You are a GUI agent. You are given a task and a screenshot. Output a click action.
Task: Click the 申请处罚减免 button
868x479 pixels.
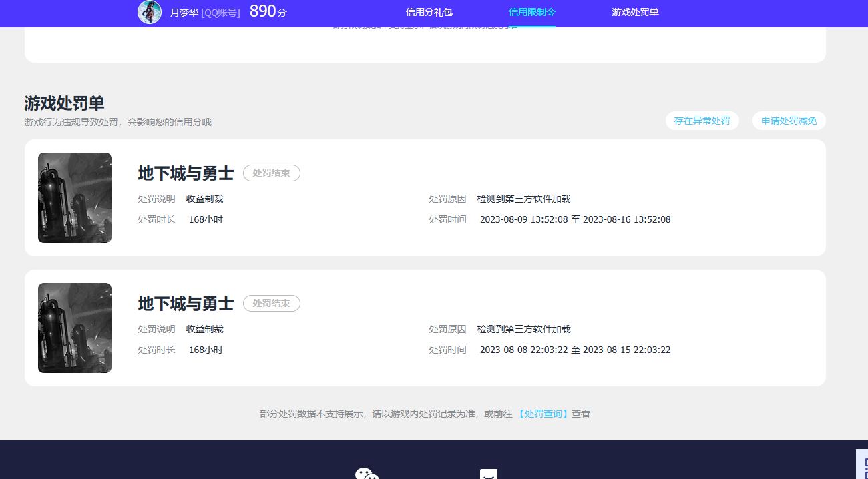pyautogui.click(x=789, y=121)
